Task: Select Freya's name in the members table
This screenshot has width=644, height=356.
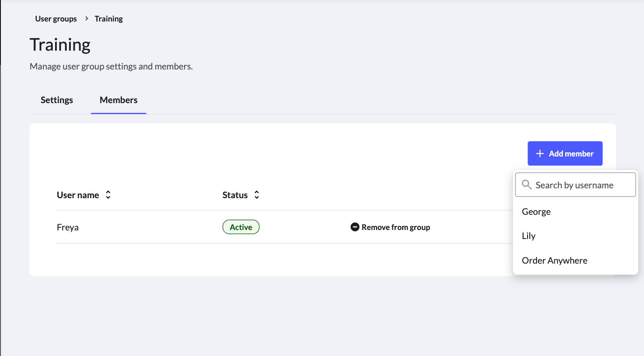Action: coord(68,227)
